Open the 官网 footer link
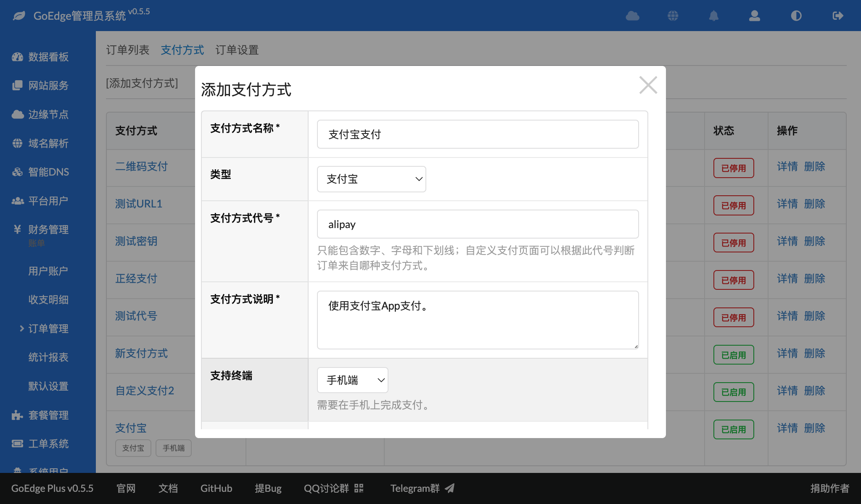The image size is (861, 504). pos(126,488)
